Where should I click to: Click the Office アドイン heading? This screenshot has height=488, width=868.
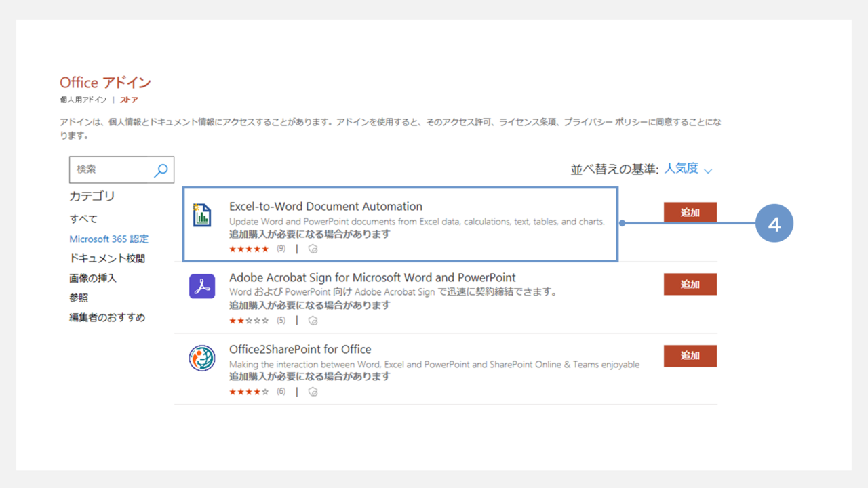105,83
